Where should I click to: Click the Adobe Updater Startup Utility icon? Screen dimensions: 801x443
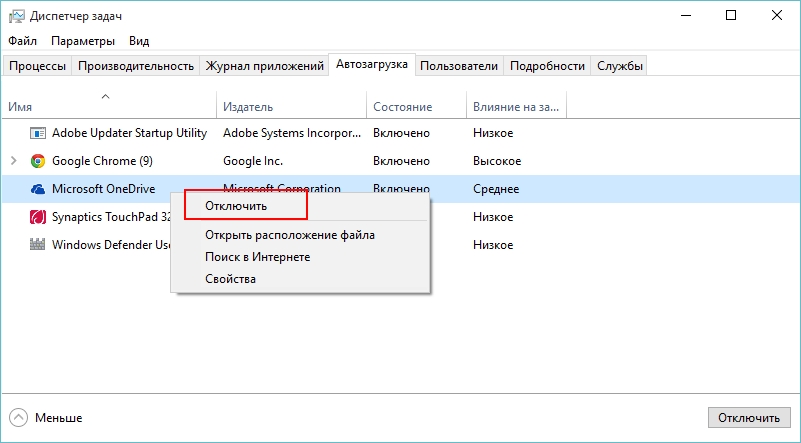point(38,133)
